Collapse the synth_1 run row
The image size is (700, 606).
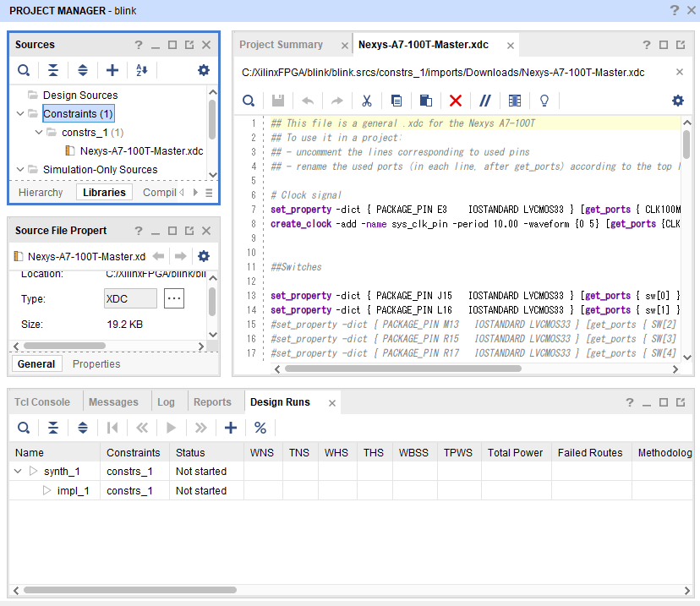point(18,472)
